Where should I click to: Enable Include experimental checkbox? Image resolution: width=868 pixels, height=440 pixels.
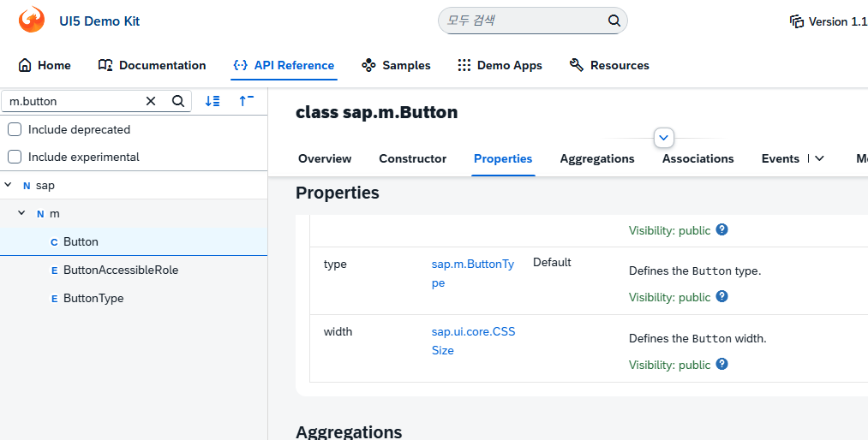coord(15,157)
